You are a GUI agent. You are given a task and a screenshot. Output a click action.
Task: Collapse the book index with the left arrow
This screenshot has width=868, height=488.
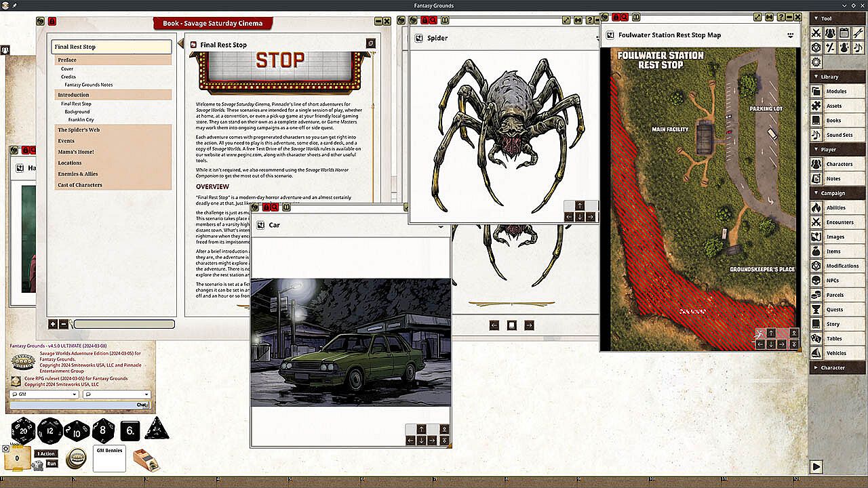pyautogui.click(x=180, y=45)
